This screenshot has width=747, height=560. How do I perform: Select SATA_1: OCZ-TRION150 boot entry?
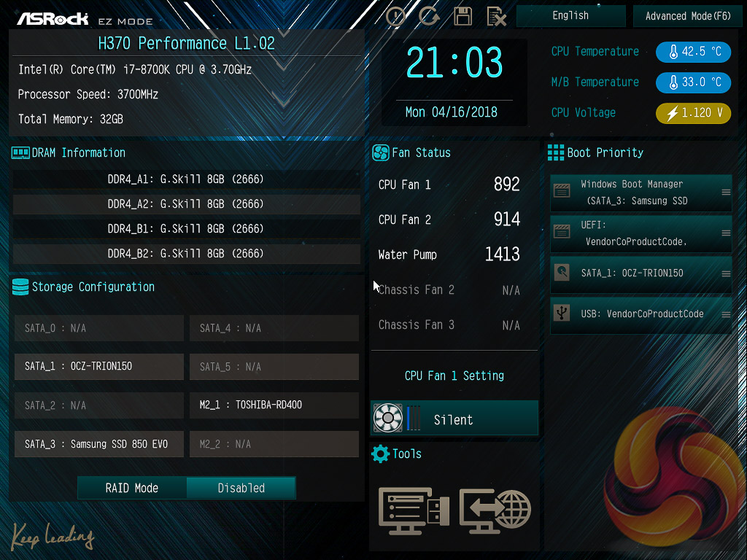pos(640,274)
